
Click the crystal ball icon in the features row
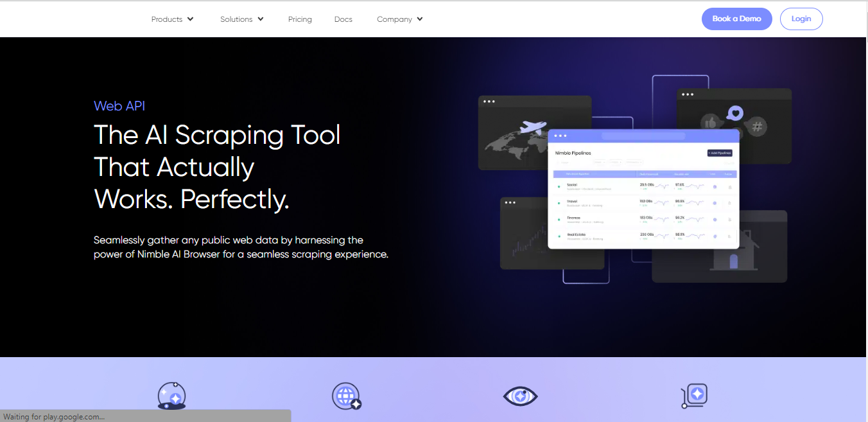tap(171, 396)
